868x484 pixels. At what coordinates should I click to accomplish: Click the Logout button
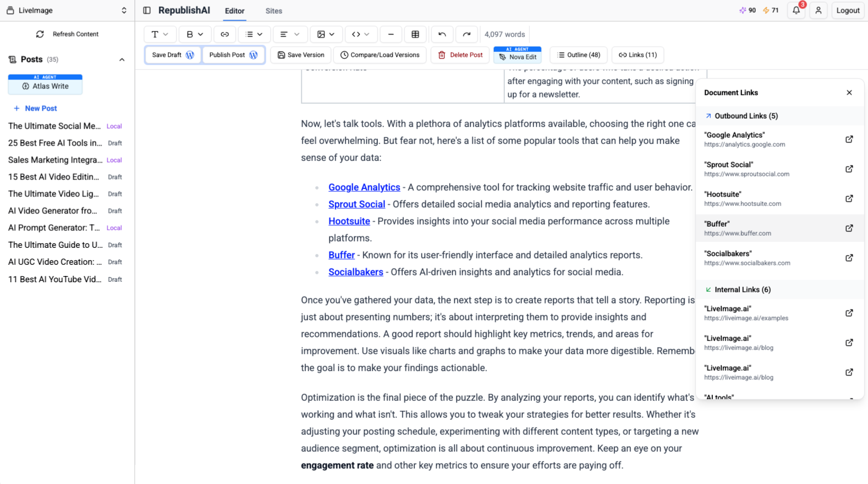(848, 10)
